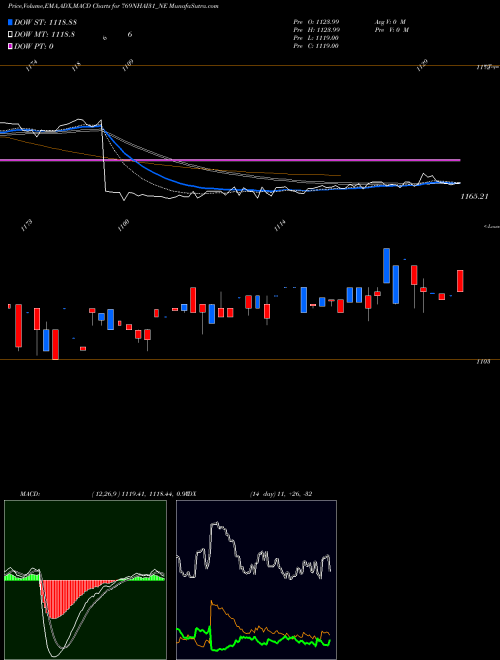
Task: Select the 'DOW MT: 1118.8' legend text
Action: click(x=44, y=35)
